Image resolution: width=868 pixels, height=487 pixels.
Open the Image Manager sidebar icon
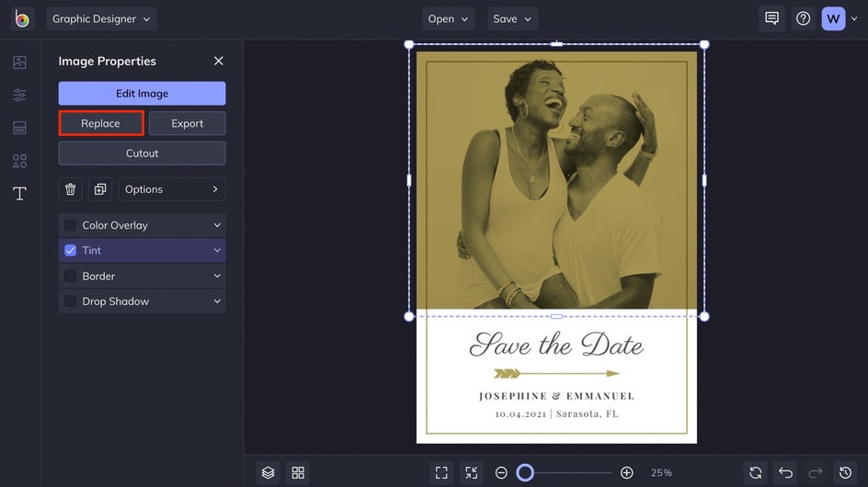coord(19,62)
